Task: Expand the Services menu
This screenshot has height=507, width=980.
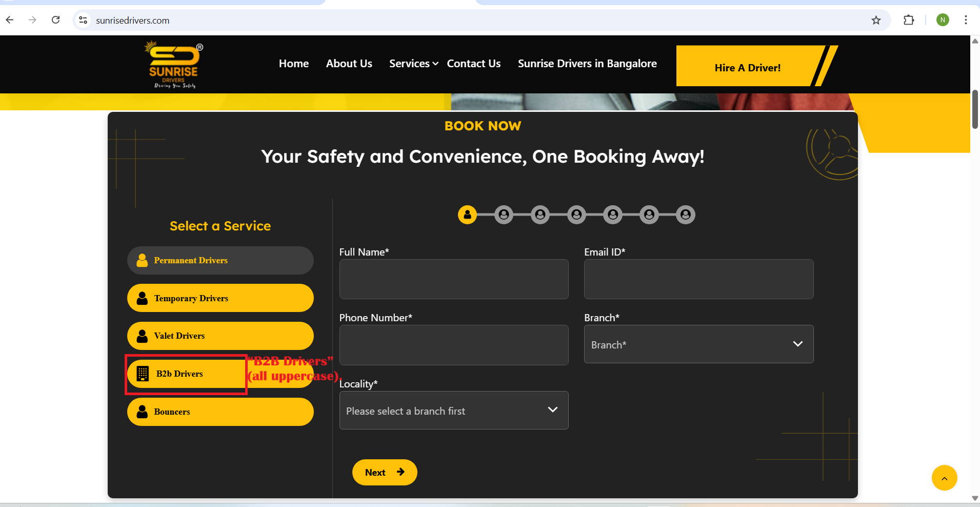Action: pyautogui.click(x=413, y=64)
